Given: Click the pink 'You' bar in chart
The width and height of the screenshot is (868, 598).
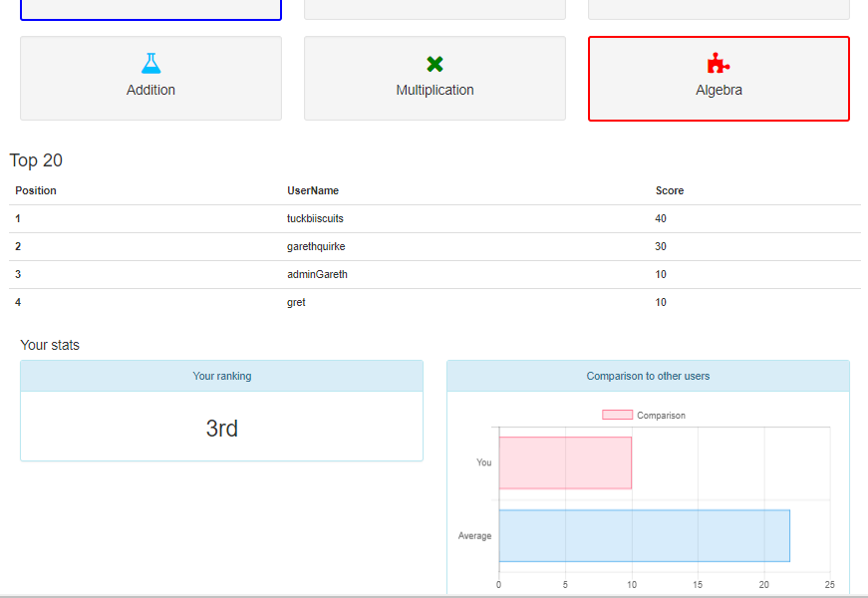Looking at the screenshot, I should click(x=565, y=462).
